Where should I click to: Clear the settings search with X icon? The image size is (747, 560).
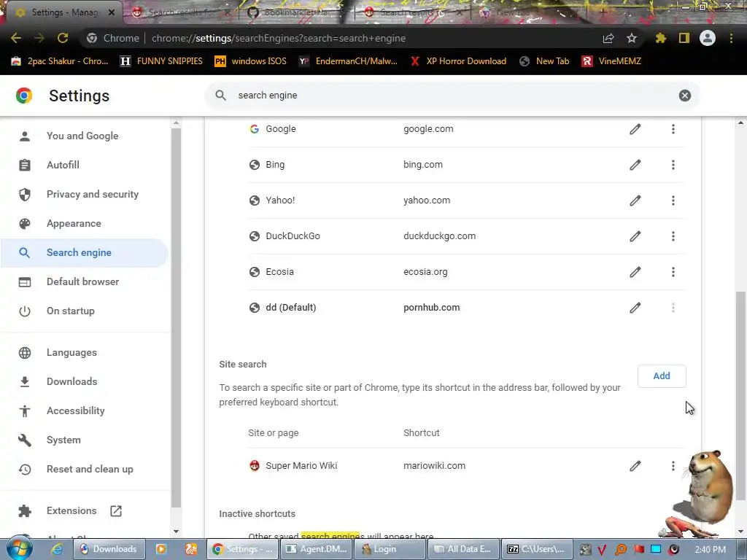(684, 96)
